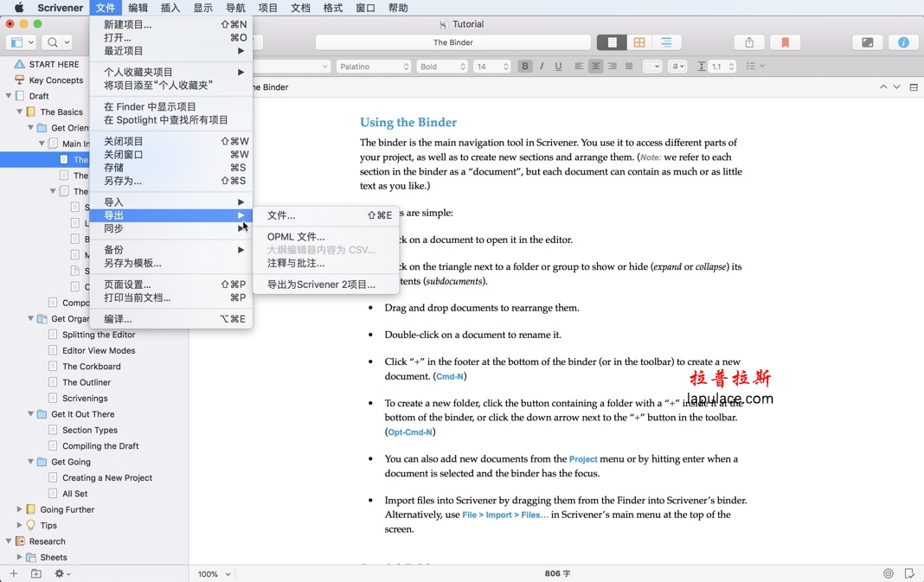The height and width of the screenshot is (582, 924).
Task: Open the 编辑 menu
Action: click(138, 8)
